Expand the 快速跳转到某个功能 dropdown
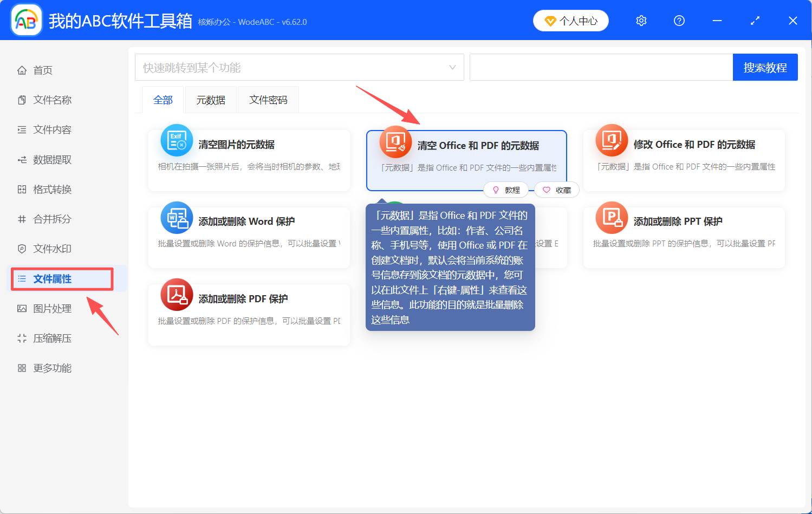The width and height of the screenshot is (812, 514). (x=452, y=67)
